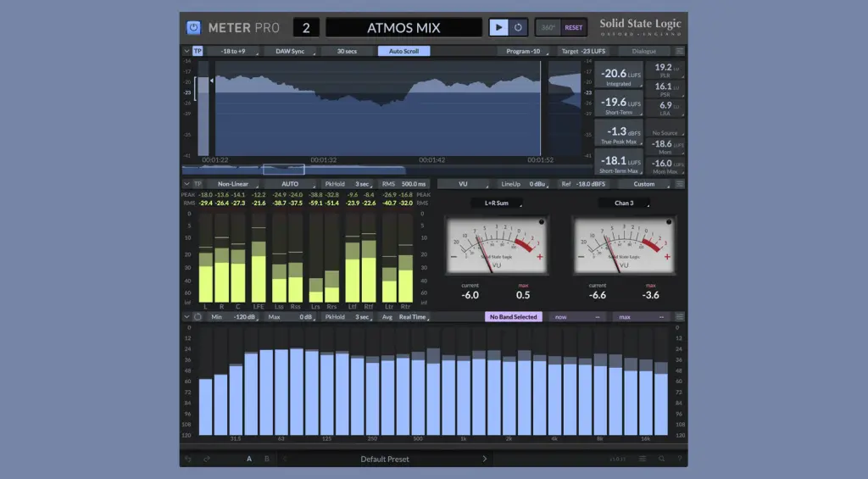Click the LFE channel level meter
The width and height of the screenshot is (868, 479).
click(x=259, y=258)
